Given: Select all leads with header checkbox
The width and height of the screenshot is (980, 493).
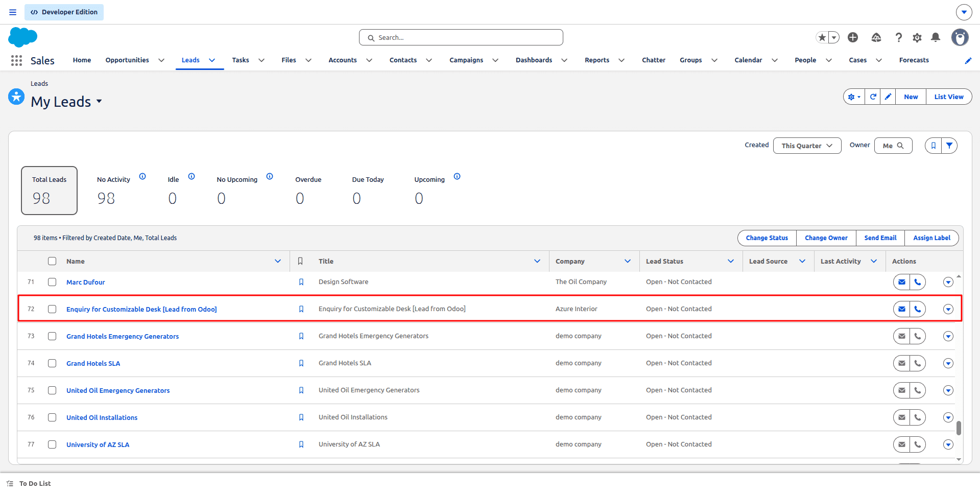Looking at the screenshot, I should [x=52, y=261].
